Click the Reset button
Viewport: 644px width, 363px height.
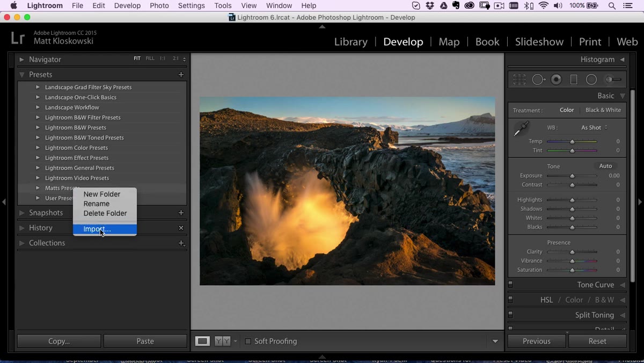(x=597, y=341)
